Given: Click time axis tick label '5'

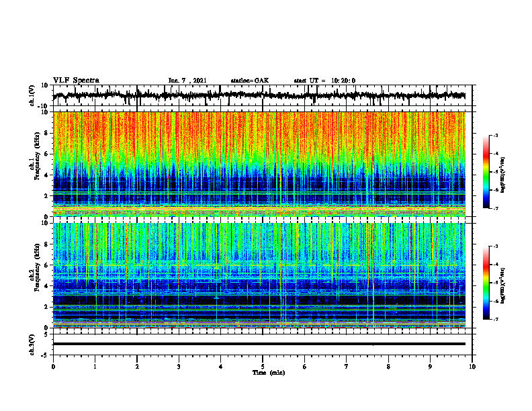Looking at the screenshot, I should (x=263, y=367).
